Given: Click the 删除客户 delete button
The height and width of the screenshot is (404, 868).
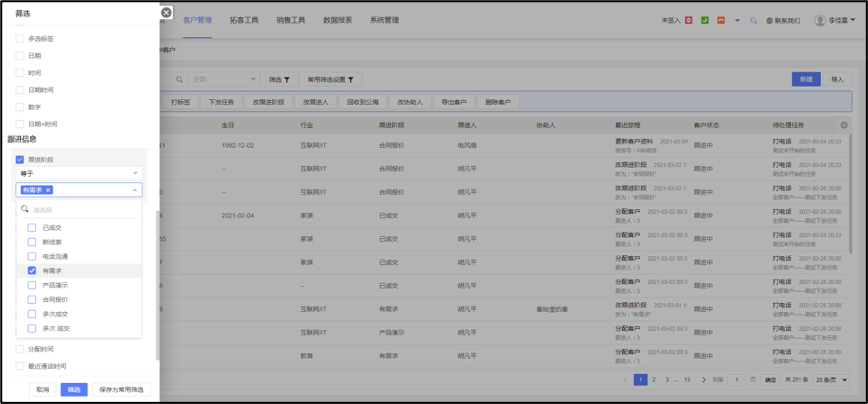Looking at the screenshot, I should pos(498,102).
